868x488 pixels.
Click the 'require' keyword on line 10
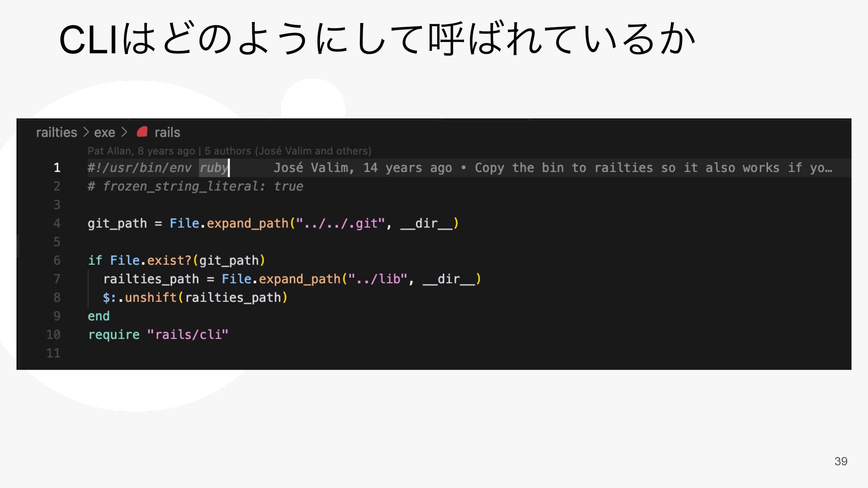114,334
